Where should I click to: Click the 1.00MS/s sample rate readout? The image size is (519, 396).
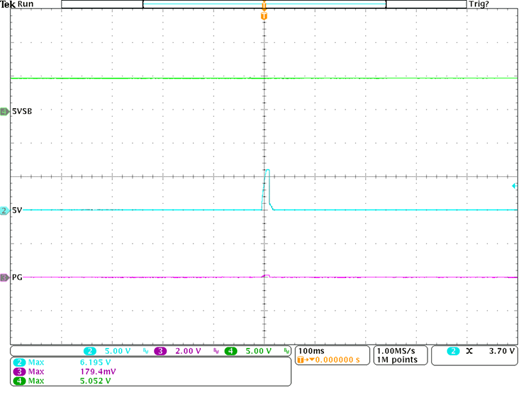(396, 351)
